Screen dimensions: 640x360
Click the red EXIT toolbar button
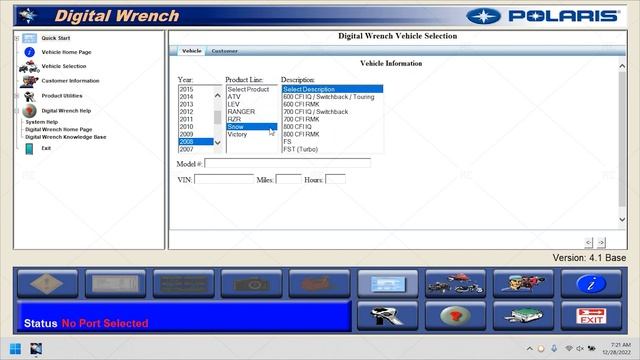click(x=591, y=316)
